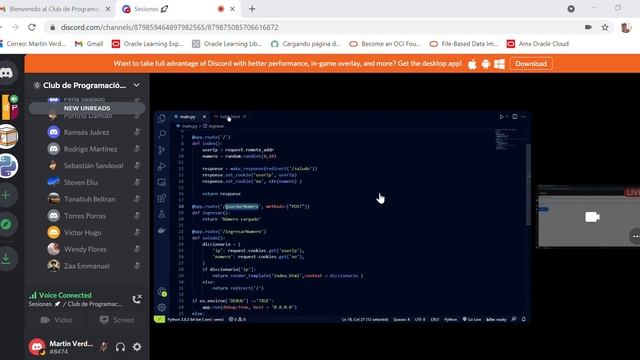
Task: Click Python interpreter in VS Code status bar
Action: (x=195, y=320)
